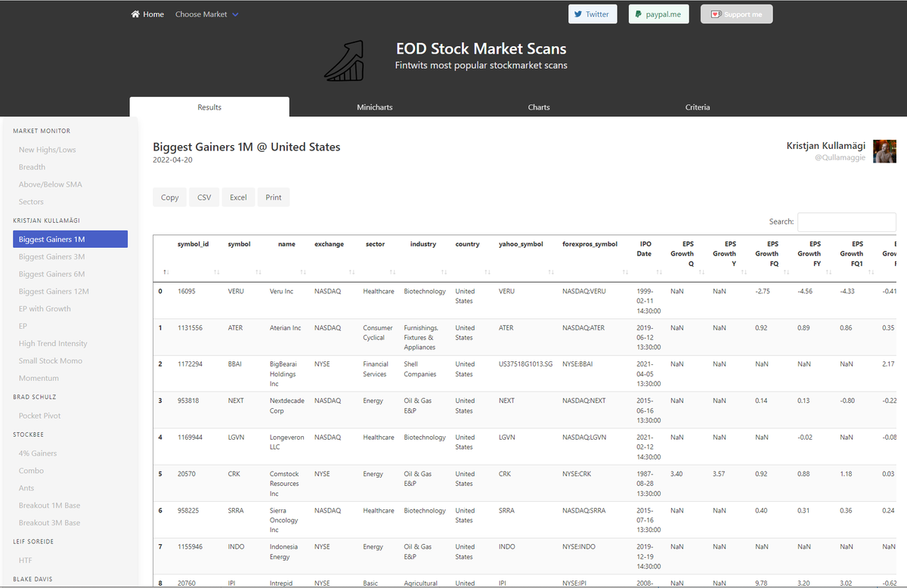Export table with CSV button
Image resolution: width=907 pixels, height=588 pixels.
pyautogui.click(x=204, y=197)
